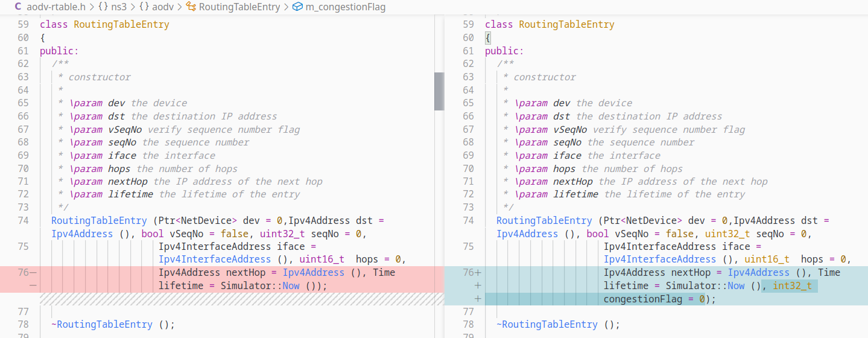The image size is (868, 338).
Task: Click 'Ptr<NetDevice> dev = 0' on line 74 of original pane
Action: 219,221
